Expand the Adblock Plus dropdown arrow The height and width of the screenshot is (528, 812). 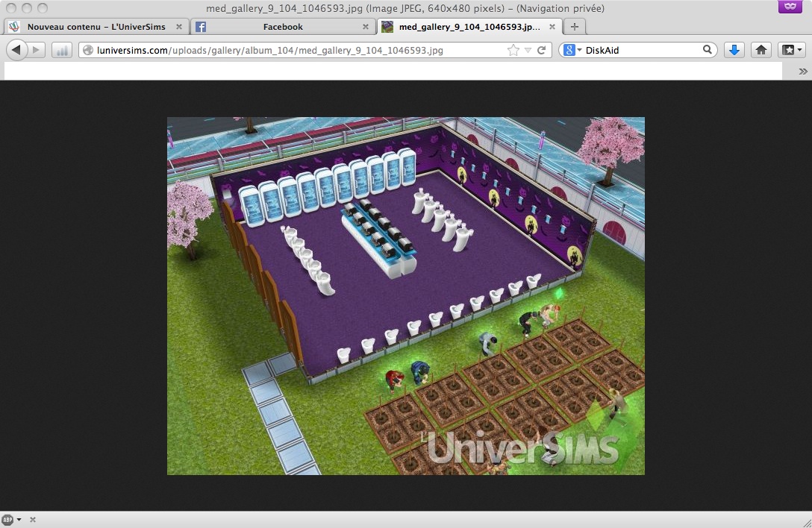coord(19,520)
